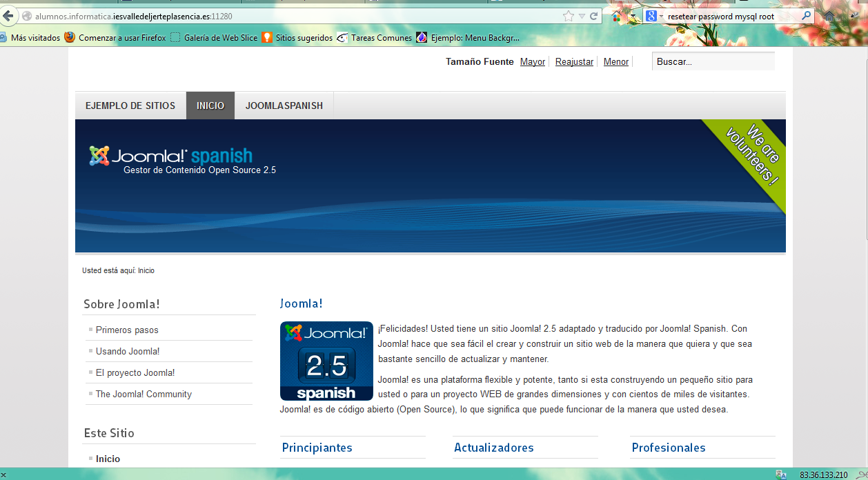Bookmark this page with the star icon

click(x=568, y=16)
